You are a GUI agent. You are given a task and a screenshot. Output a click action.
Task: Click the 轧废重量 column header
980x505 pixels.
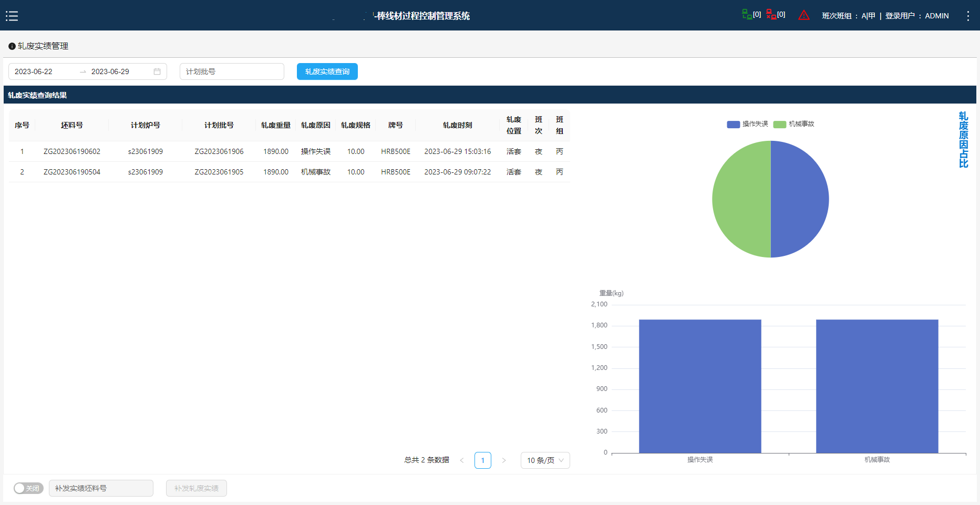[x=276, y=125]
